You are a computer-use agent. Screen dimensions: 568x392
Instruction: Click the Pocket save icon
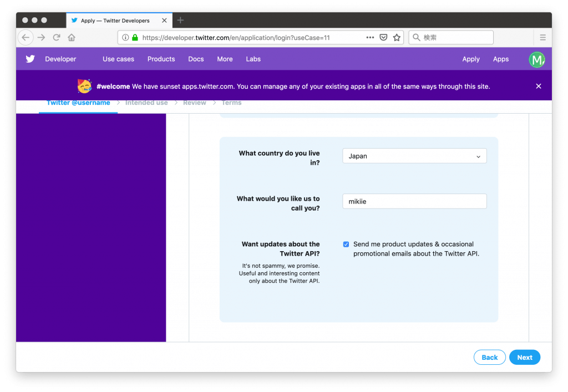[x=383, y=38]
